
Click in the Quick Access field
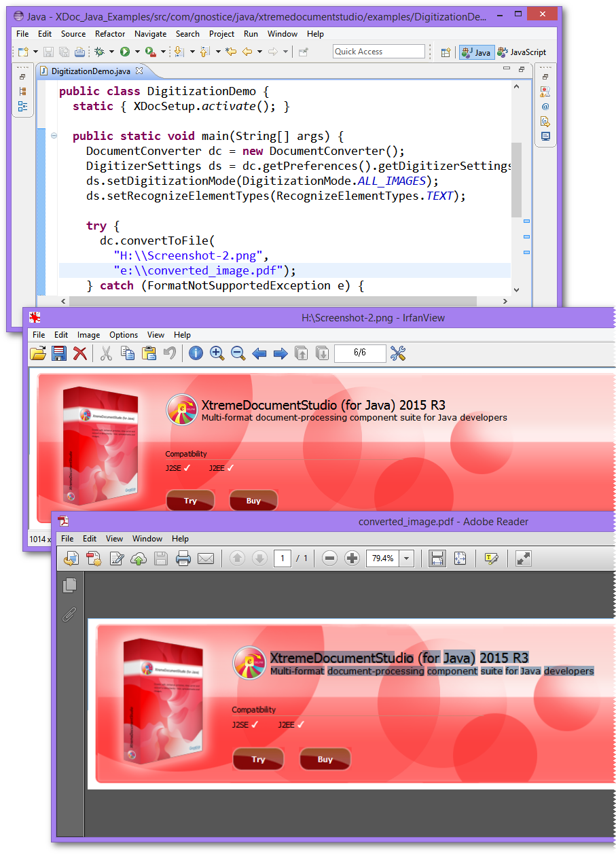[x=379, y=52]
